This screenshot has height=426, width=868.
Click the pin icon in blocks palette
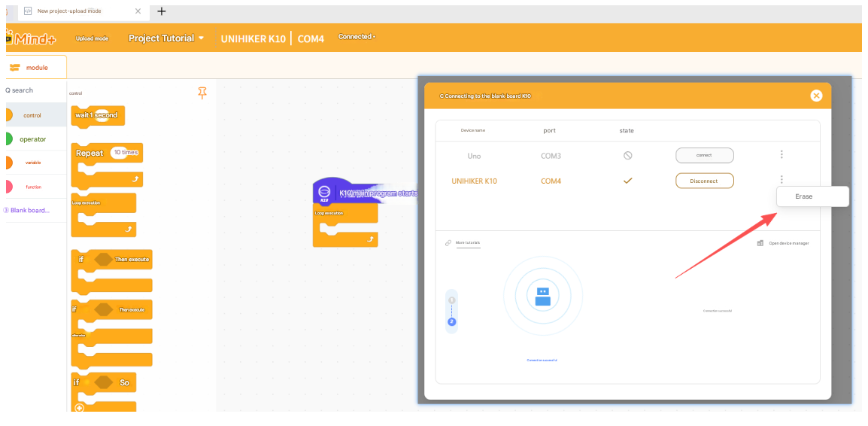202,93
